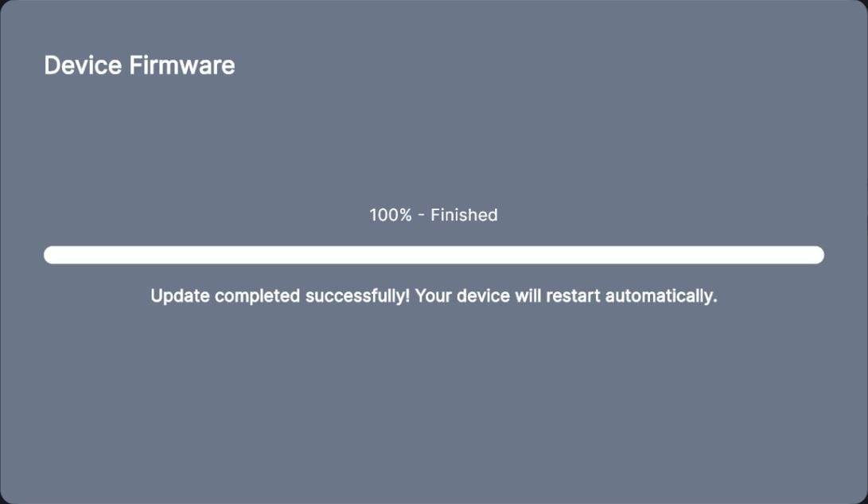This screenshot has width=868, height=504.
Task: Click the word restart in the message
Action: coord(573,295)
